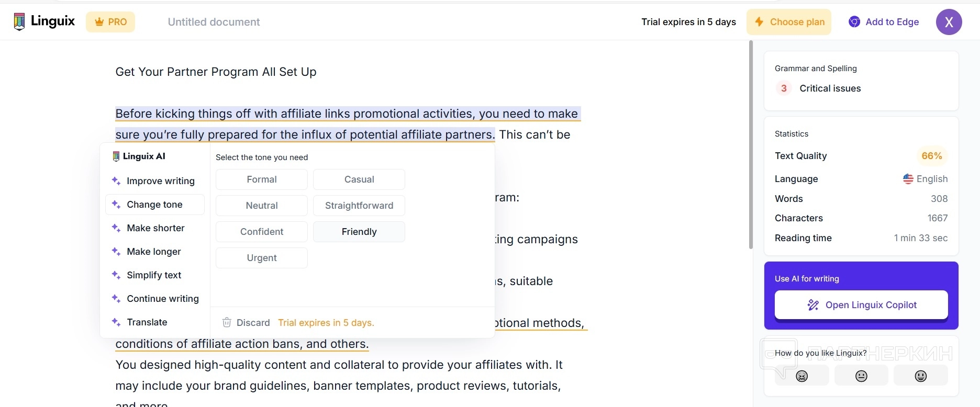Select Make shorter from AI menu
Screen dimensions: 980x407
click(155, 228)
